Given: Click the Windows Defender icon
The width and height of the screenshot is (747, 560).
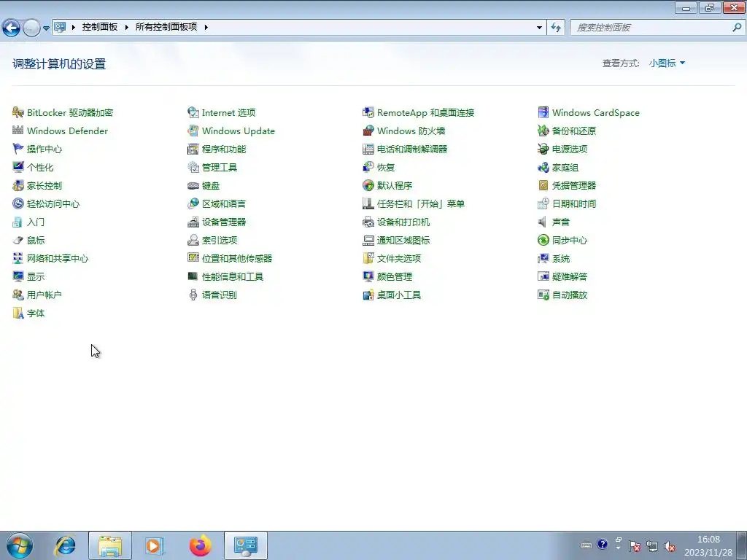Looking at the screenshot, I should click(x=18, y=131).
